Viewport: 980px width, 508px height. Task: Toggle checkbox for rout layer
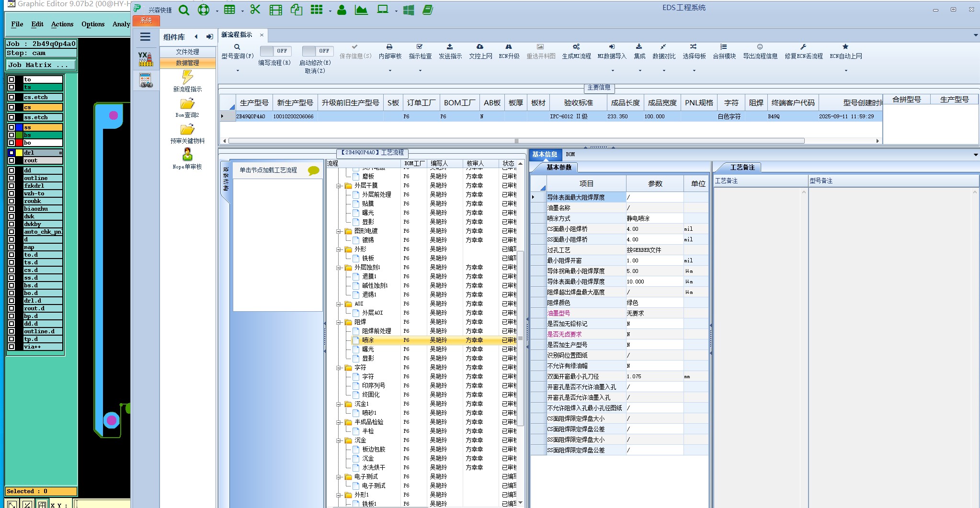[x=11, y=160]
